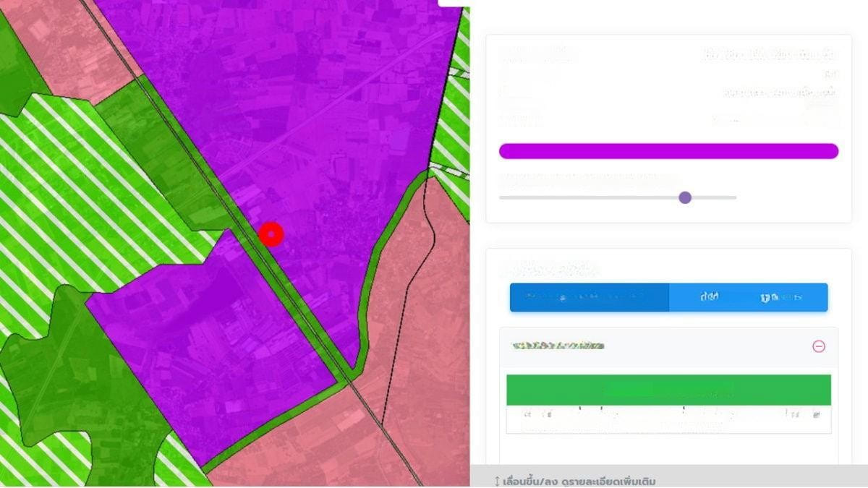Click the เลื่อนขึ้น/ลง ดูรายละเอียดเพิ่มเติม hint text
This screenshot has width=868, height=488.
[x=579, y=481]
